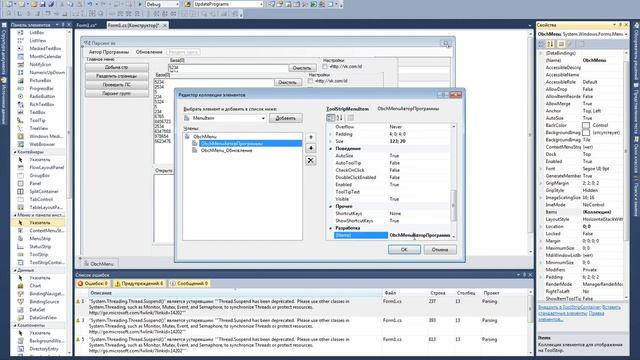Click Разделить страницы button on form
This screenshot has height=360, width=640.
pos(117,76)
